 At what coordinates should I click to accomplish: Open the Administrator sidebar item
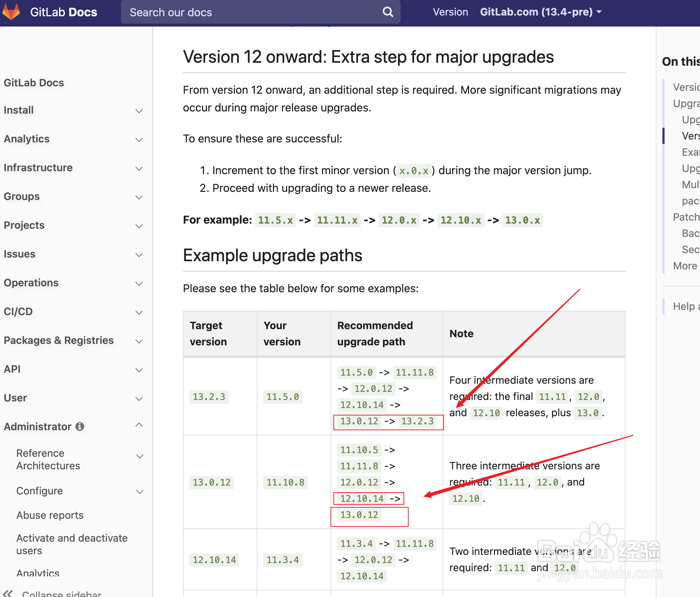pos(38,427)
